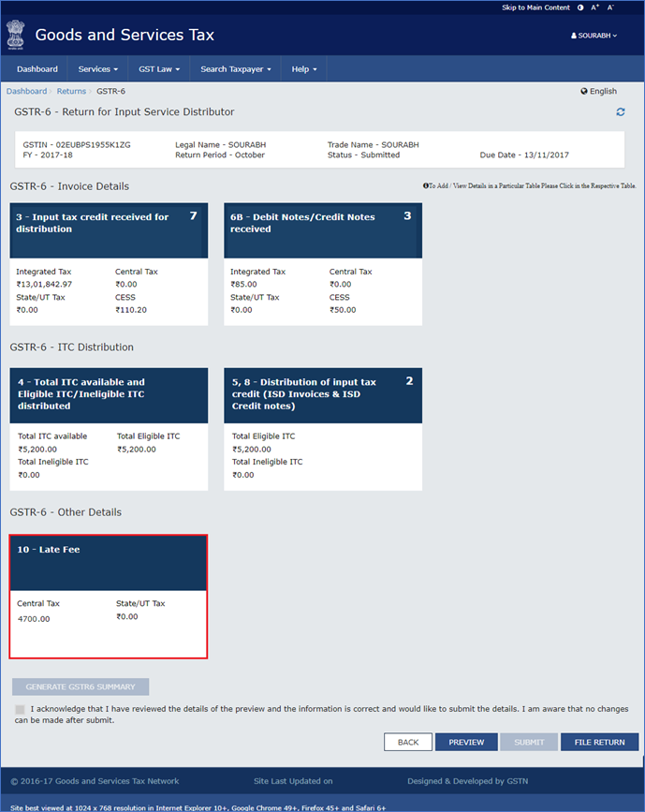Click the GSTR-6 breadcrumb text

(x=110, y=91)
